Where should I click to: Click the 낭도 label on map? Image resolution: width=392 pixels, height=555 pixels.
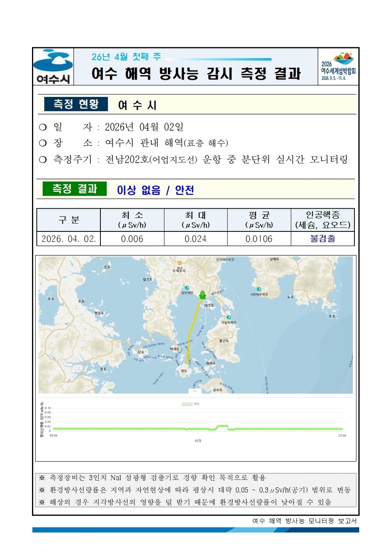tap(141, 352)
